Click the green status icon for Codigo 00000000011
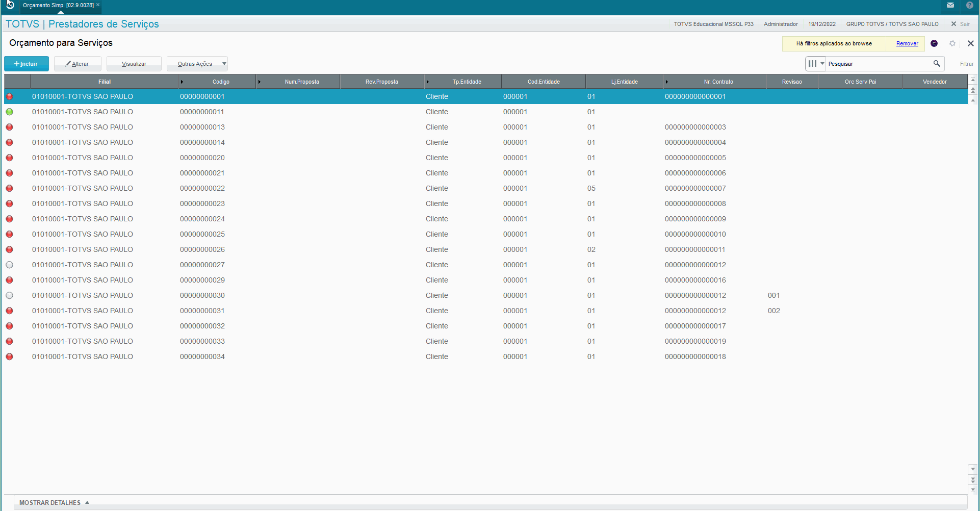The width and height of the screenshot is (980, 511). (10, 112)
